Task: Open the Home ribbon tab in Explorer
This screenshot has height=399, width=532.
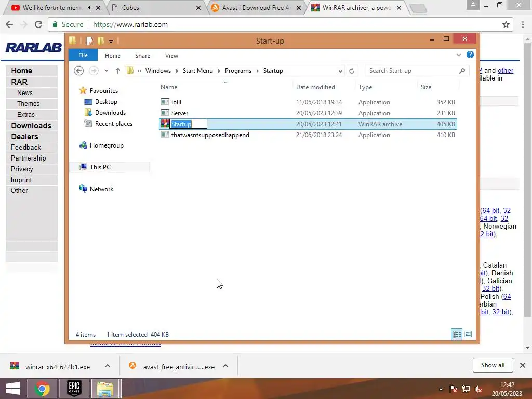Action: point(113,55)
